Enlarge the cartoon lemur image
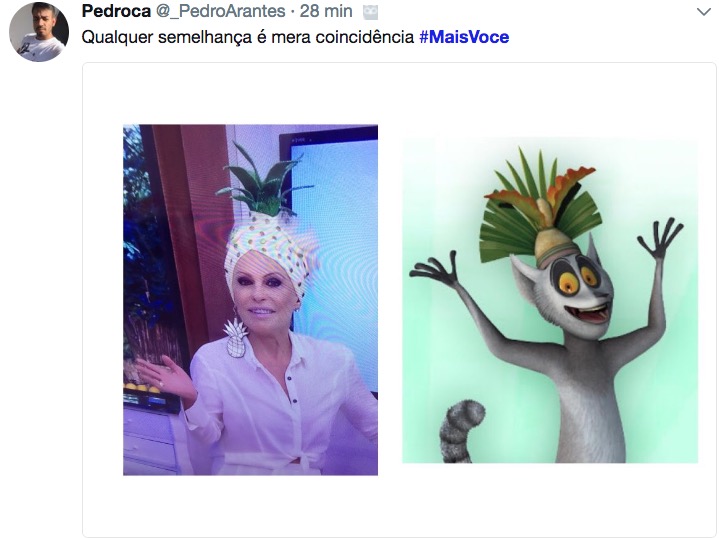Screen dimensions: 719x538 pyautogui.click(x=550, y=300)
